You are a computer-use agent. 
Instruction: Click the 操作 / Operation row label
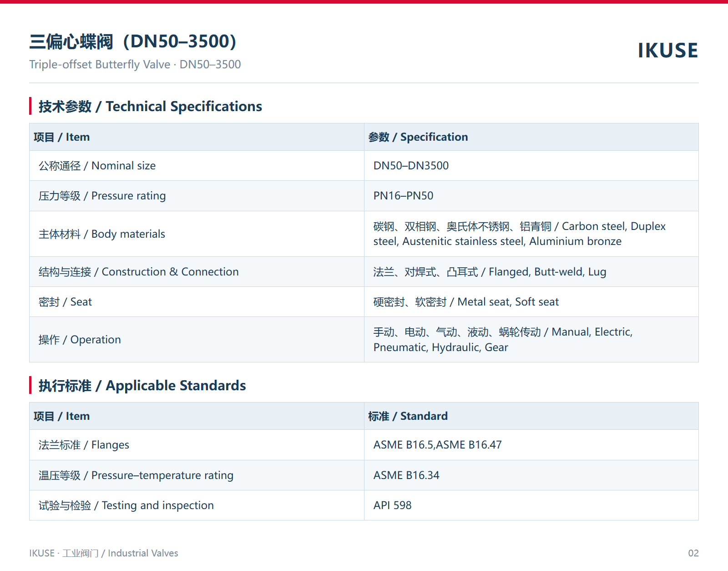[80, 340]
